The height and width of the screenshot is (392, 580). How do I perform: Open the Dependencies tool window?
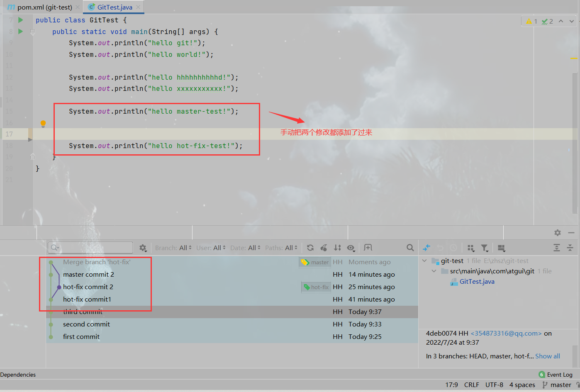tap(18, 375)
